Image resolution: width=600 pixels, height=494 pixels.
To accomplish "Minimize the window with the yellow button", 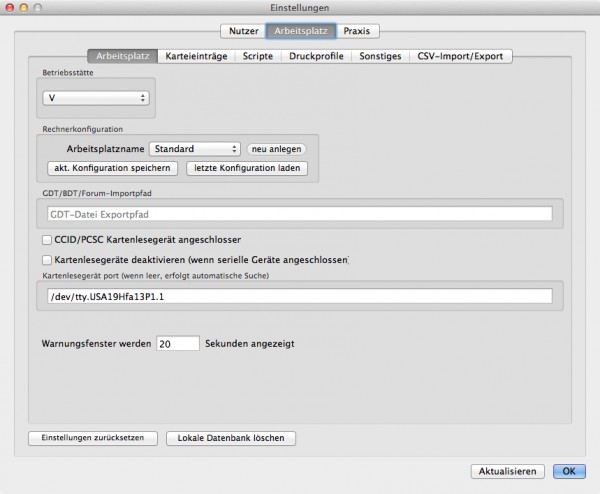I will pyautogui.click(x=24, y=7).
